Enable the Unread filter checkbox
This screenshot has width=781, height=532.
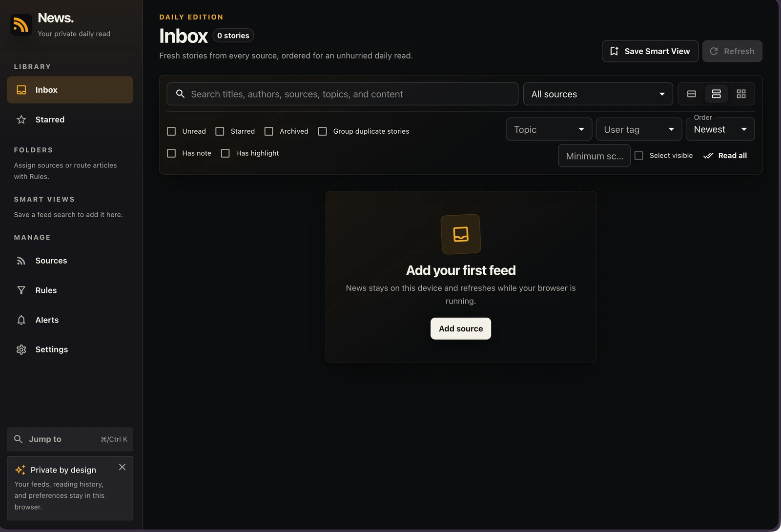tap(171, 131)
